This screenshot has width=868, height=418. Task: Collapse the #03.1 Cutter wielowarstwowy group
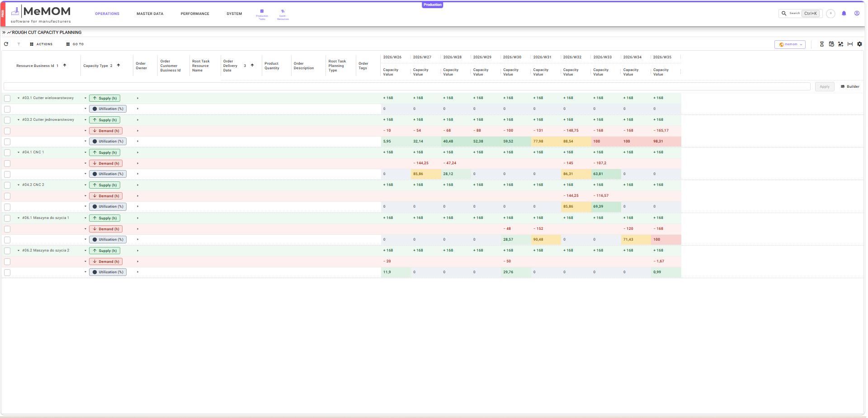point(19,98)
